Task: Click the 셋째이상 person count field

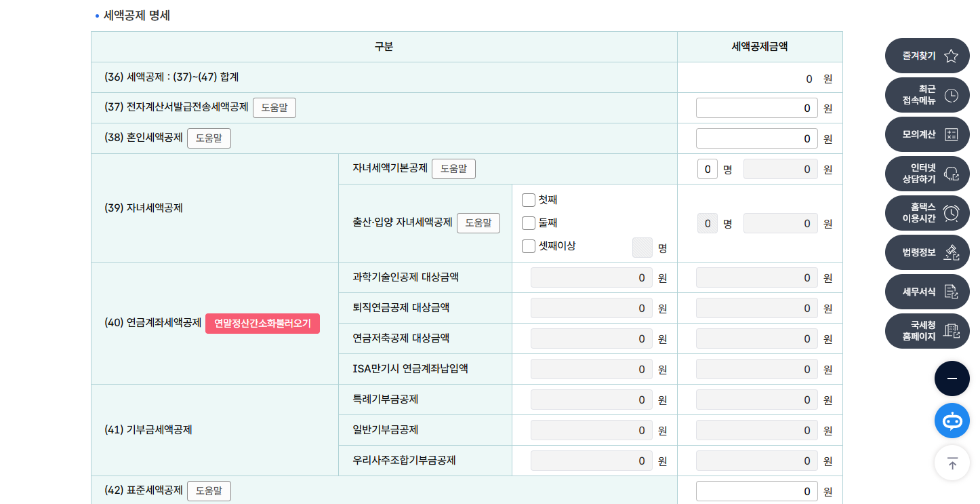Action: click(642, 248)
